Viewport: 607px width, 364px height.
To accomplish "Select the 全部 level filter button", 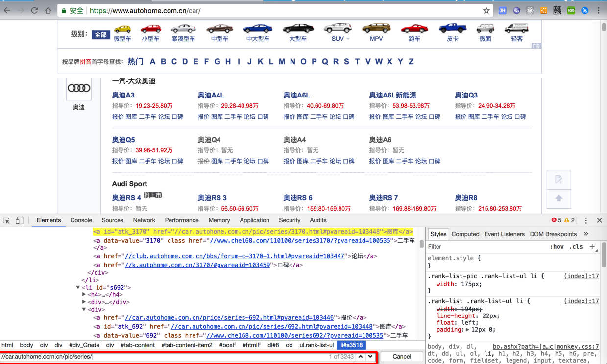I will (x=100, y=35).
